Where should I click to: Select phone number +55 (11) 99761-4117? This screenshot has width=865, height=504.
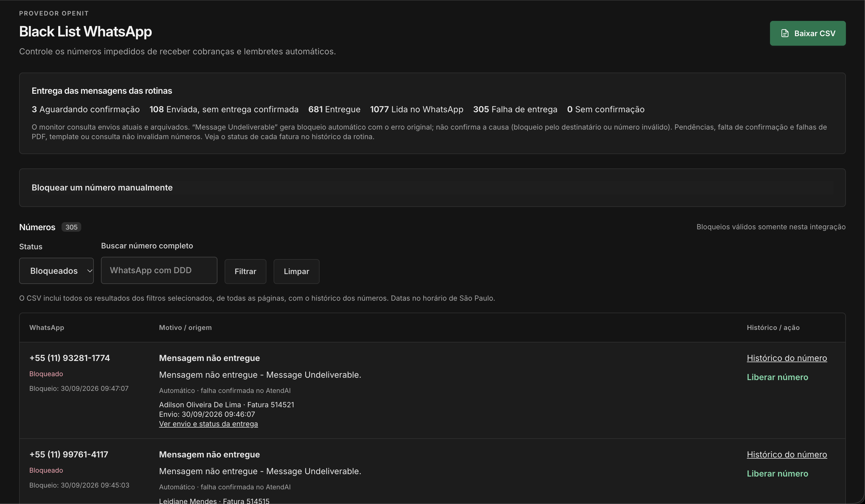click(69, 454)
